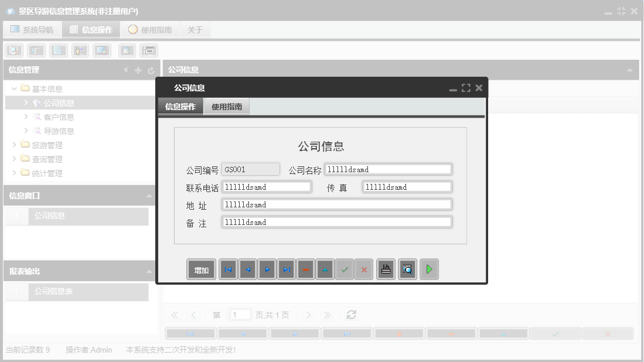Cancel edits with the red X icon
Screen dimensions: 644x362
364,269
